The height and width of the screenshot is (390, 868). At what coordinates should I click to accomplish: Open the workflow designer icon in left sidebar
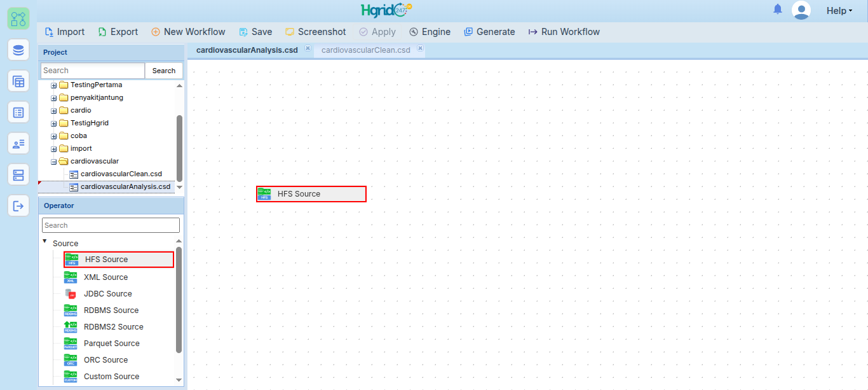point(18,18)
